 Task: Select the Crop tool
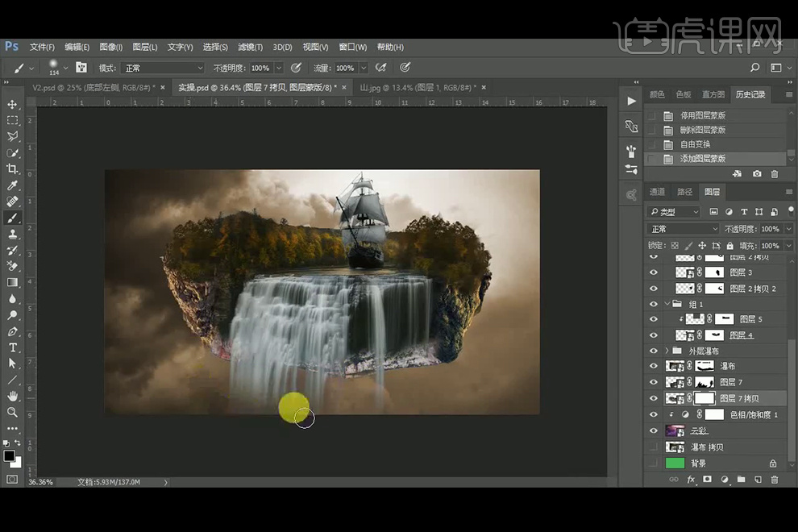pyautogui.click(x=12, y=168)
